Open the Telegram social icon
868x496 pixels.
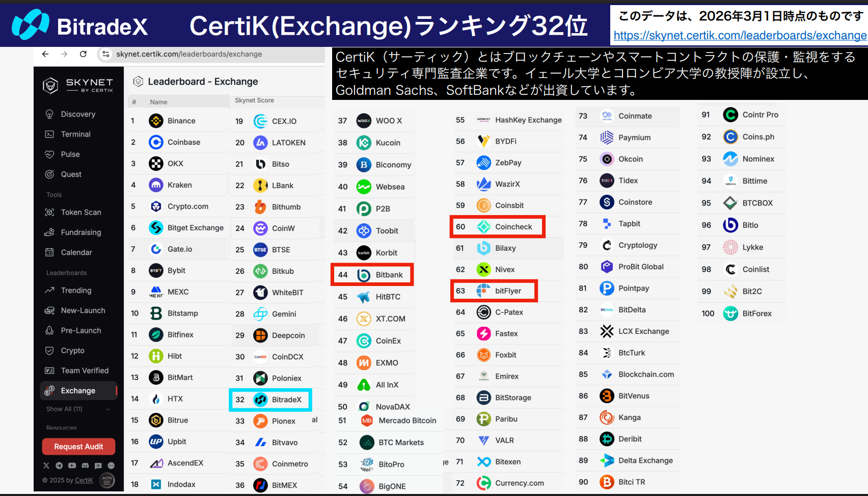[59, 465]
